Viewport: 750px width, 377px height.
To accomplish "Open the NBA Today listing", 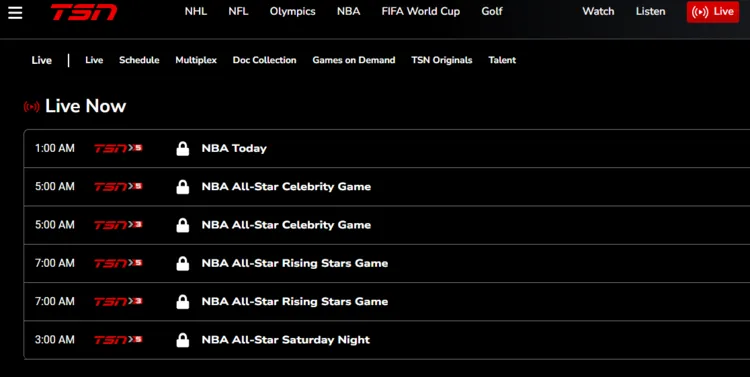I will coord(234,149).
